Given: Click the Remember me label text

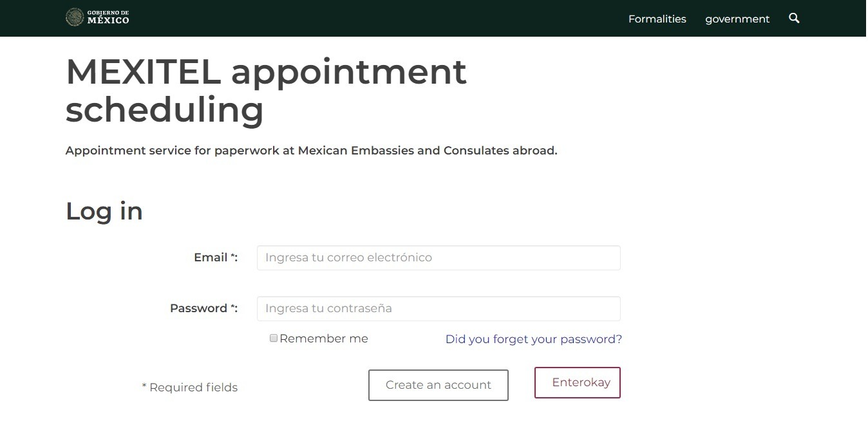Looking at the screenshot, I should 324,339.
